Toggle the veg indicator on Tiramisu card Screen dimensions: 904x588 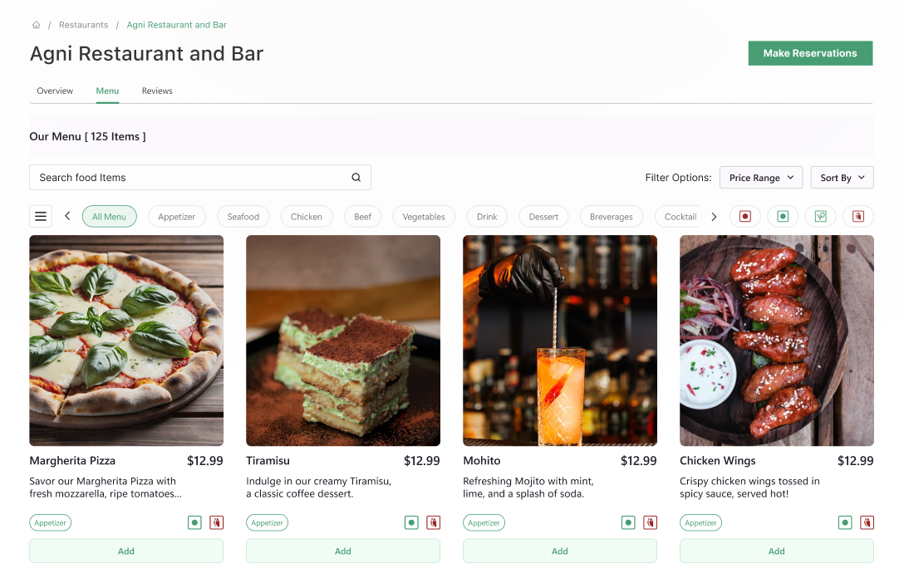[410, 522]
